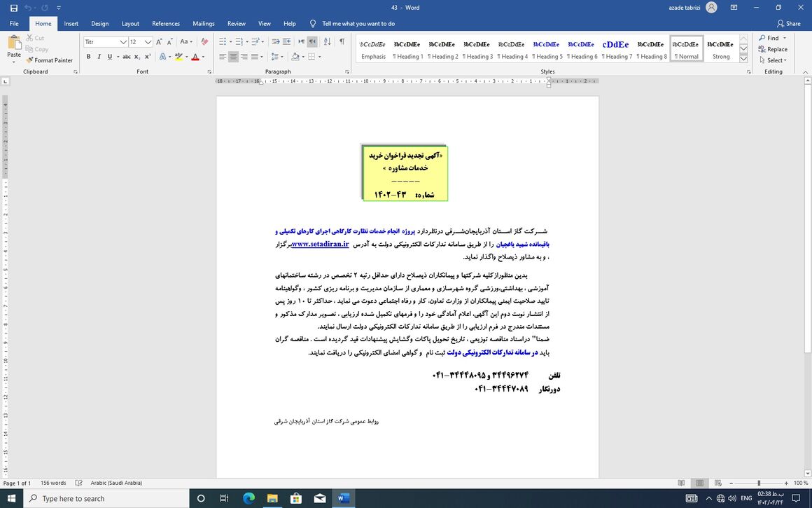This screenshot has width=812, height=508.
Task: Apply Text Effects to selection
Action: pos(162,57)
